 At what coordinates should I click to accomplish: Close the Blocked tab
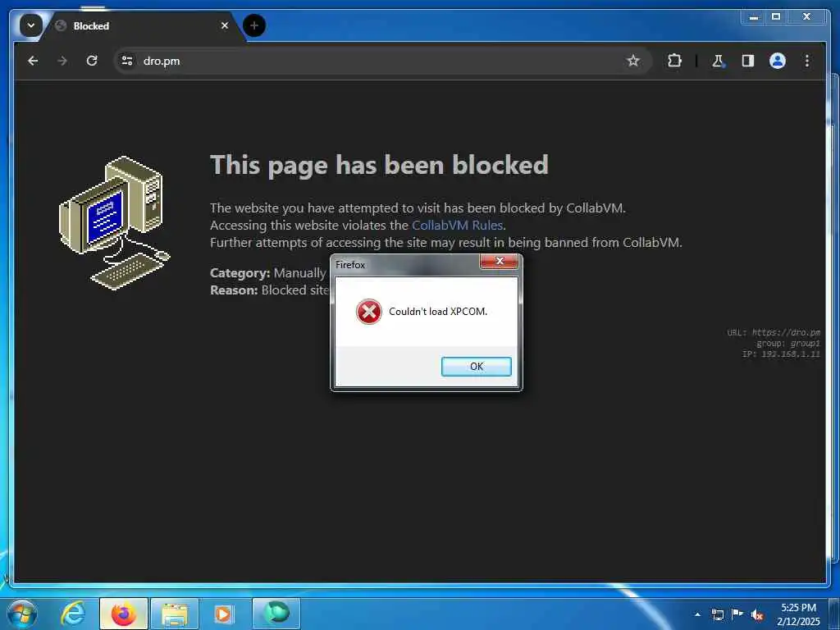point(225,25)
